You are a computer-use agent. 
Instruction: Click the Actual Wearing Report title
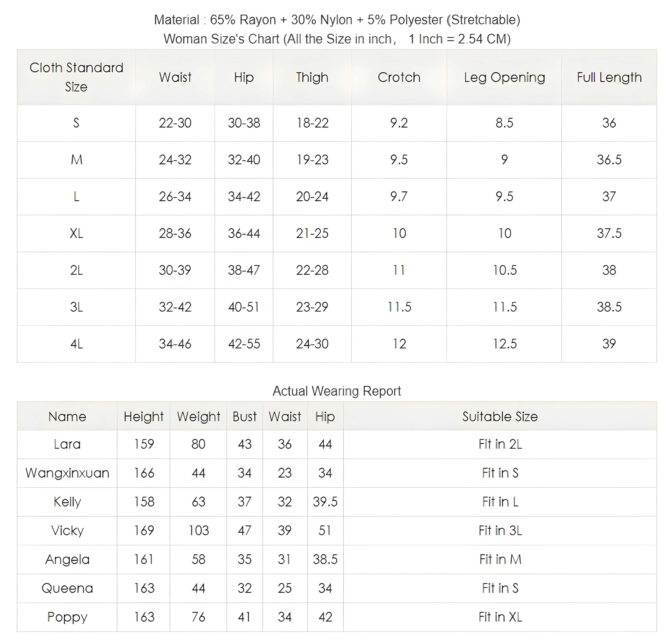pos(337,391)
